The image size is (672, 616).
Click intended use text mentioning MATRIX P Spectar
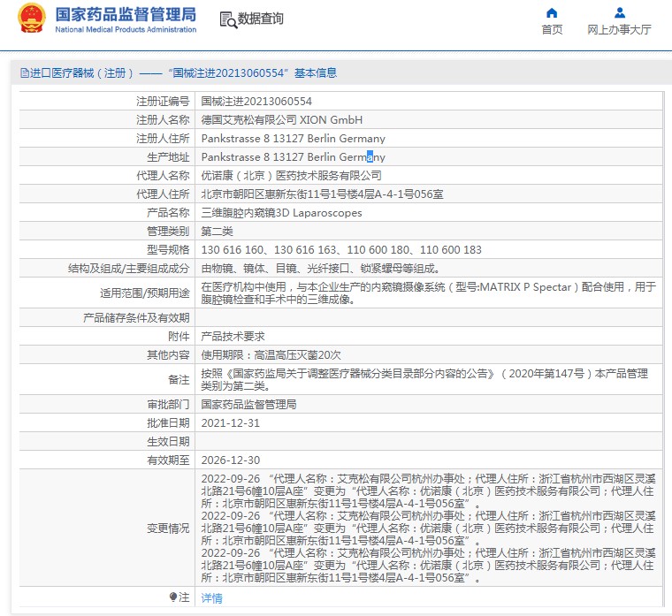pyautogui.click(x=429, y=293)
